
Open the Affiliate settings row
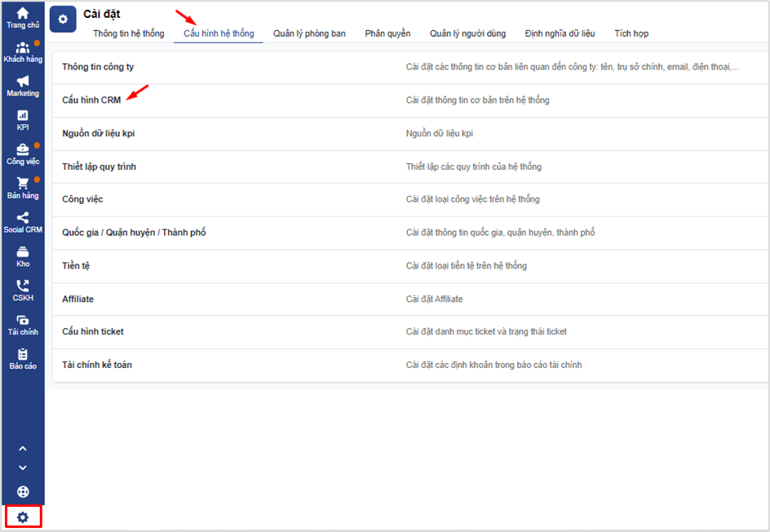410,299
